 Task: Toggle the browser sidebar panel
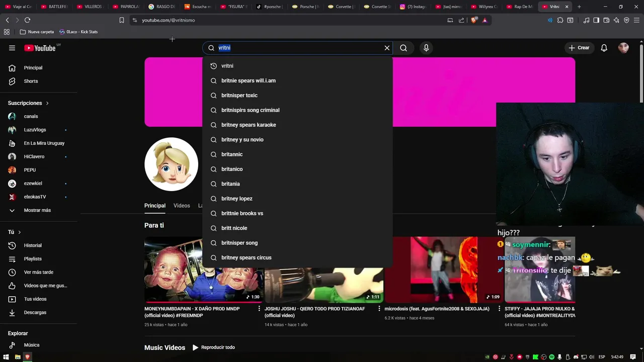[x=596, y=20]
